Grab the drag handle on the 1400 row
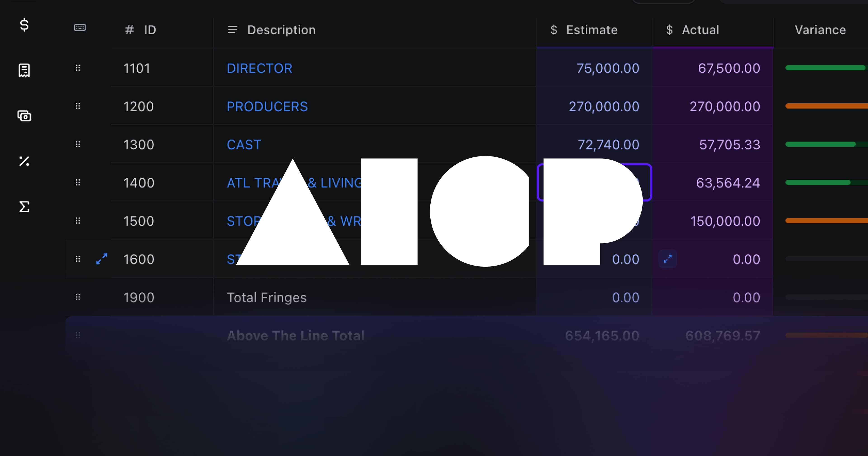868x456 pixels. click(78, 182)
